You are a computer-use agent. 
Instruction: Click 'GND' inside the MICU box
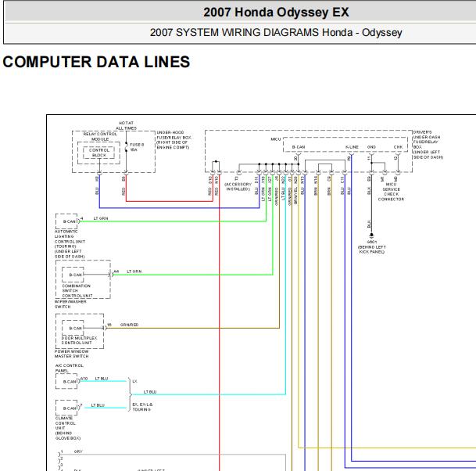pos(371,147)
